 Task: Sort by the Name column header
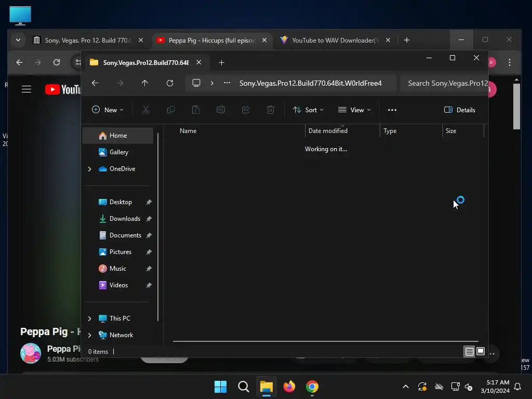coord(188,131)
